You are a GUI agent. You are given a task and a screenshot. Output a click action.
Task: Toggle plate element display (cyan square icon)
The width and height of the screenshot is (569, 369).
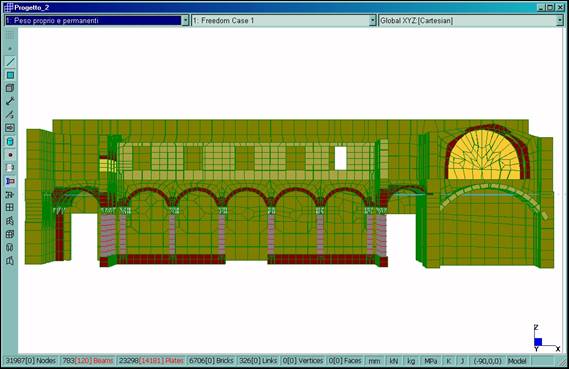click(x=10, y=75)
